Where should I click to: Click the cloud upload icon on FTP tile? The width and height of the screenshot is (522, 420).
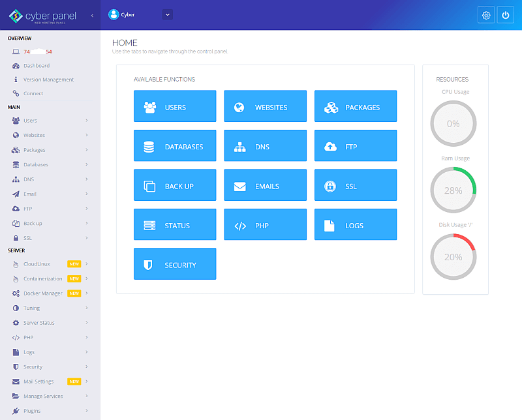[330, 147]
